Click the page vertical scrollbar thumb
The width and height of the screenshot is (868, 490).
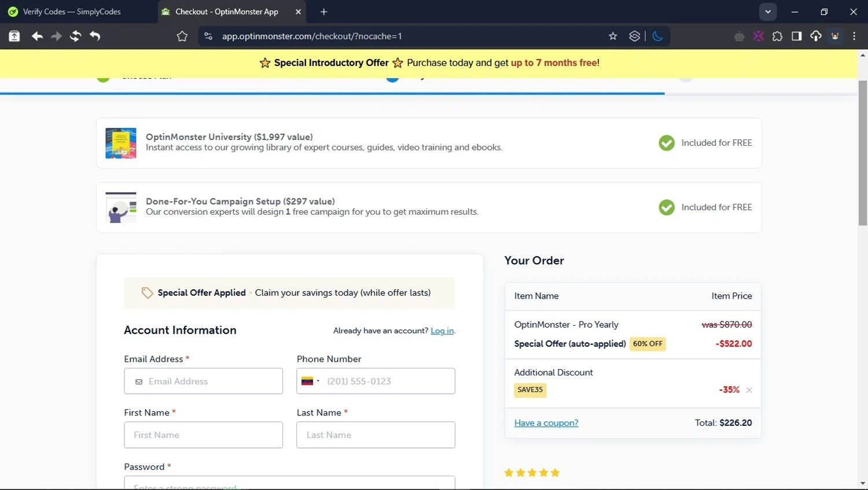(863, 153)
